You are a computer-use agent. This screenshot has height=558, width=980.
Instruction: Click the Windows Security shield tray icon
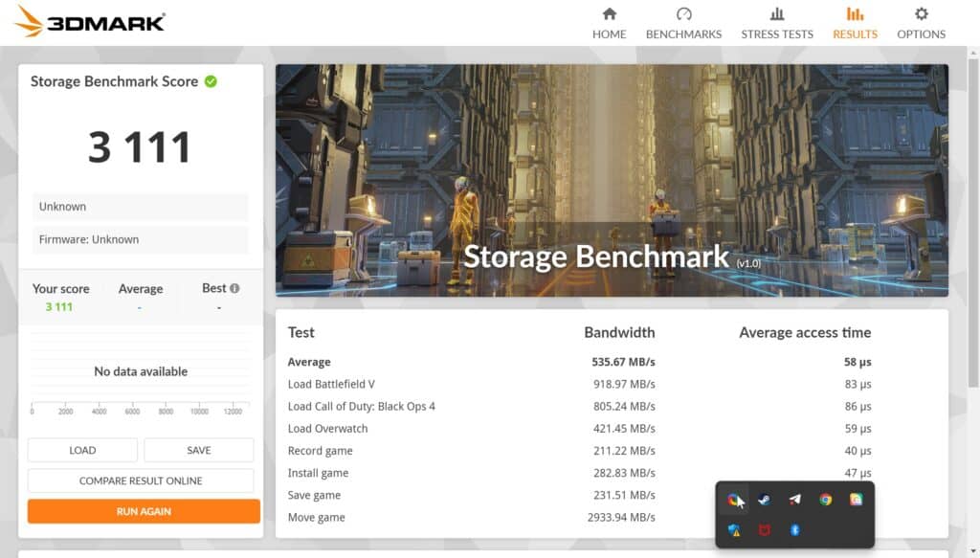click(734, 530)
